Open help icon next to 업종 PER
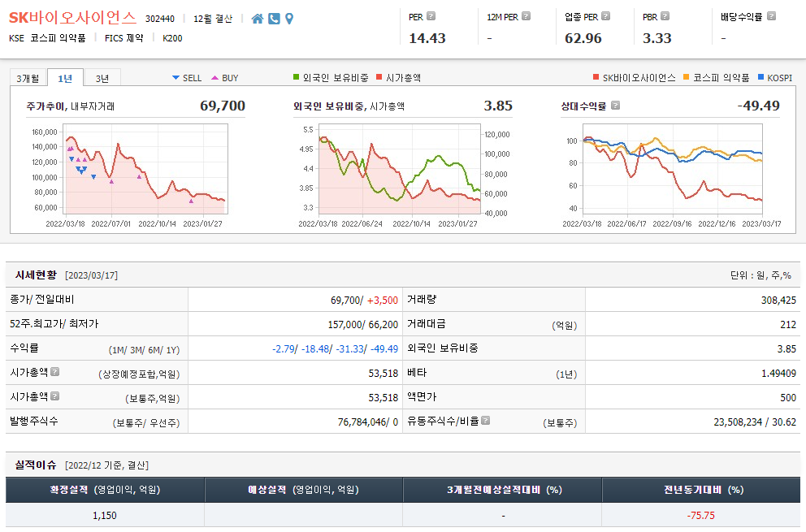806x532 pixels. click(x=605, y=16)
